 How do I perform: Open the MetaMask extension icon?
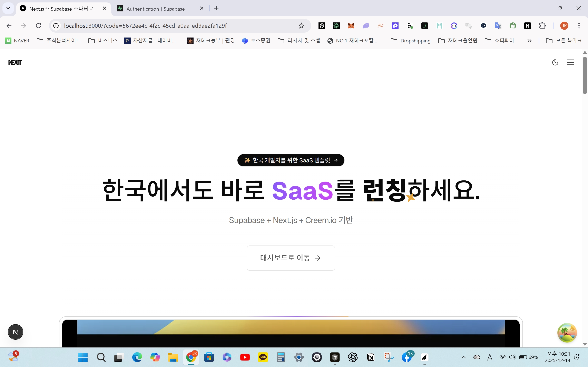(x=351, y=26)
